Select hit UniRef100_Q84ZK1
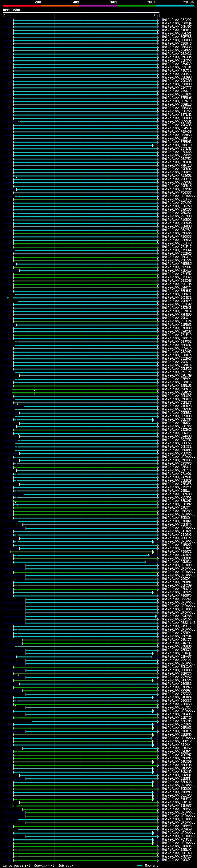The image size is (197, 868). [x=176, y=33]
